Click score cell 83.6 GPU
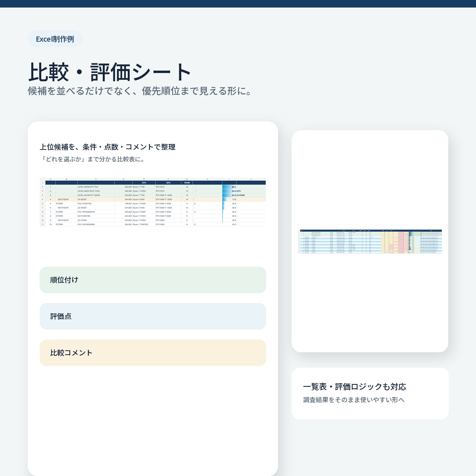This screenshot has width=476, height=476. pos(236,191)
